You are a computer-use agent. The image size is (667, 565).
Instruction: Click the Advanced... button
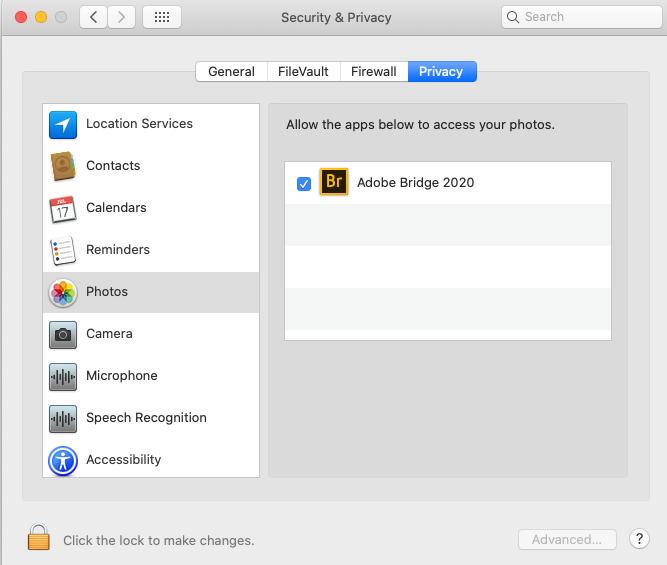pyautogui.click(x=567, y=539)
